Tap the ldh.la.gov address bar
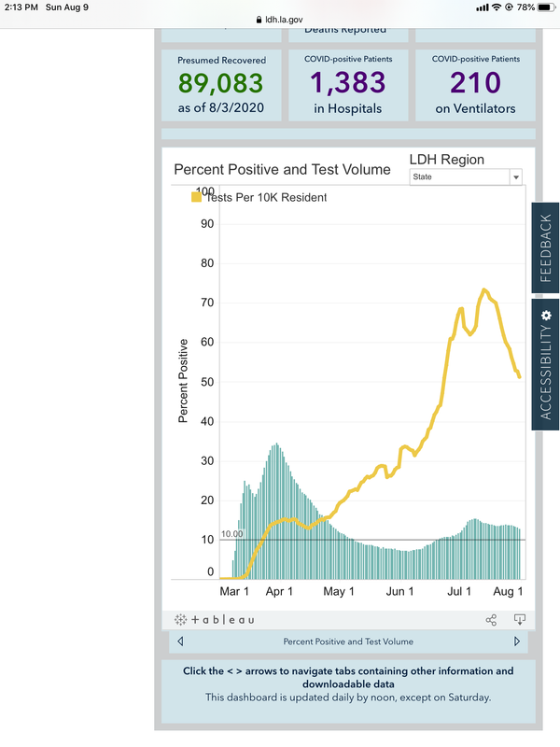Screen dimensions: 560x747 [x=280, y=20]
